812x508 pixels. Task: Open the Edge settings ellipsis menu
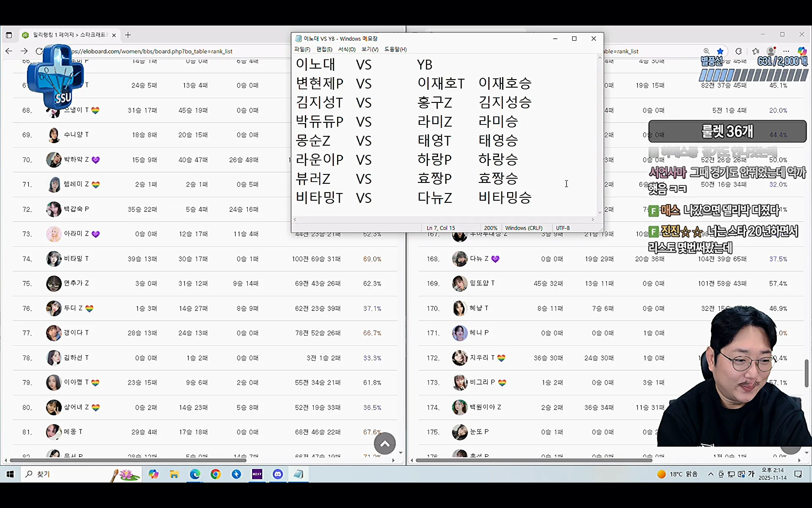pyautogui.click(x=787, y=51)
